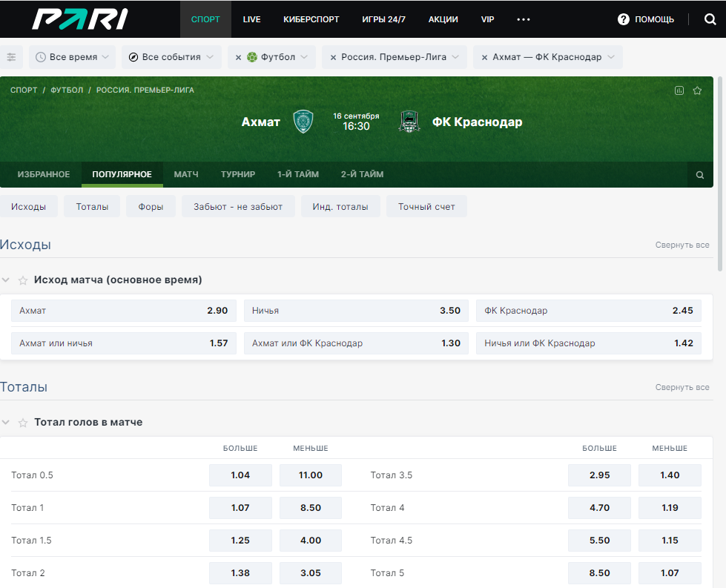
Task: Click the Ахмат team crest
Action: tap(303, 122)
